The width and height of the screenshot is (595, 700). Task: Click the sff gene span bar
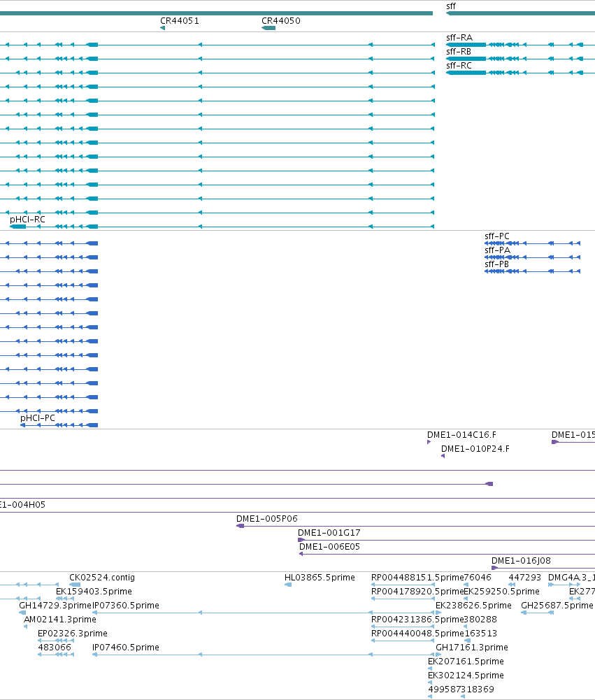(520, 13)
